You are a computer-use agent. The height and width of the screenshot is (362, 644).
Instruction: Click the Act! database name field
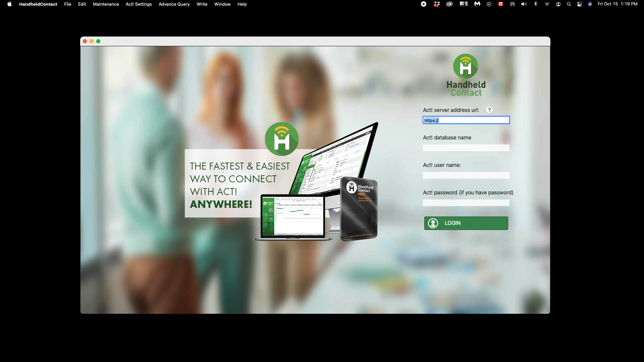pyautogui.click(x=466, y=148)
